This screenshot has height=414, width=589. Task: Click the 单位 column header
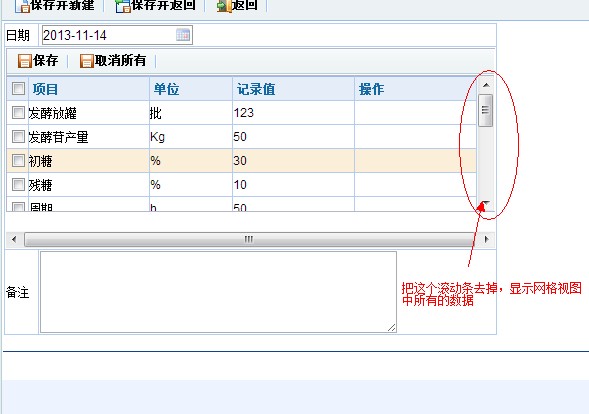click(166, 89)
